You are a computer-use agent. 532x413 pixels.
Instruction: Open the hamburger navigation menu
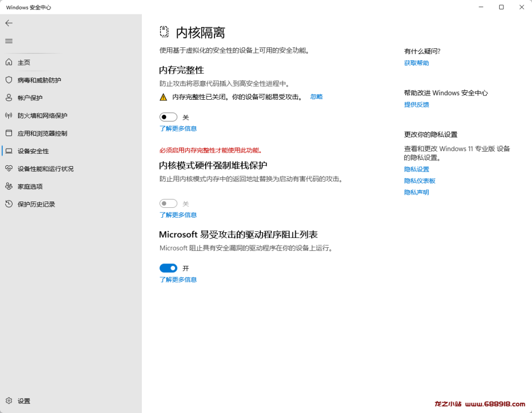(x=9, y=41)
